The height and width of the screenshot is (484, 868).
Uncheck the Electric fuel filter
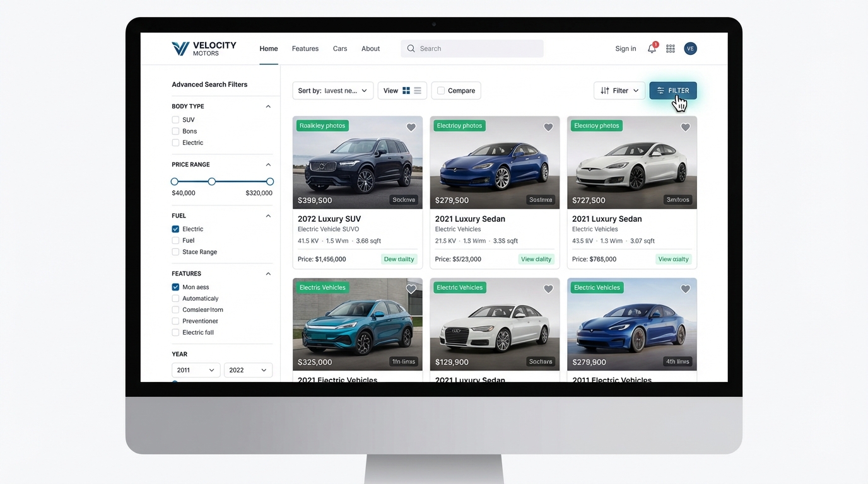pos(175,229)
